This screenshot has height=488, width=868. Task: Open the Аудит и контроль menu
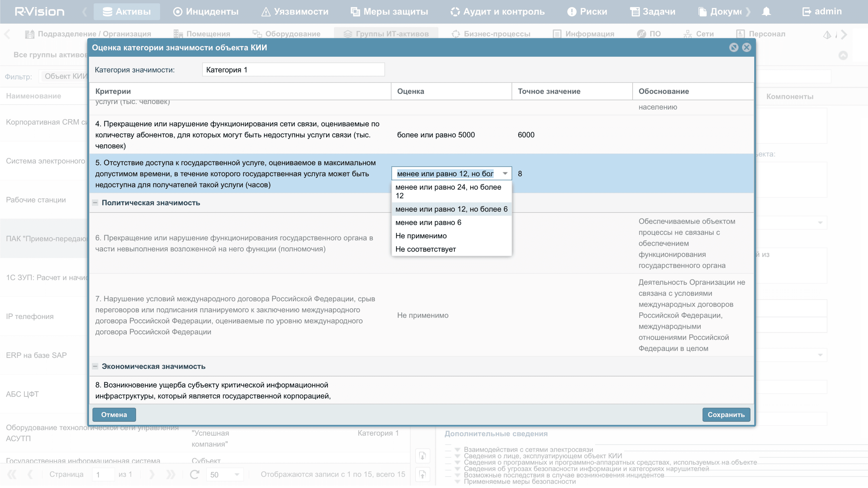click(497, 12)
